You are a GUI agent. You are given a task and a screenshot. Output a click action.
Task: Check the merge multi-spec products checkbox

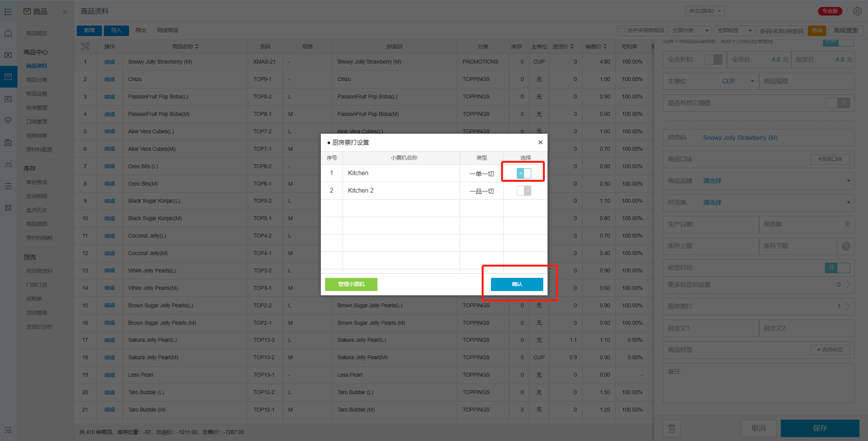pos(622,31)
